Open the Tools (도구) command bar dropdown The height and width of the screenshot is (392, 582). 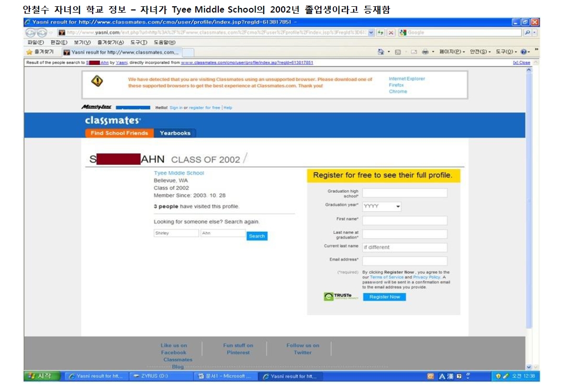tap(506, 52)
